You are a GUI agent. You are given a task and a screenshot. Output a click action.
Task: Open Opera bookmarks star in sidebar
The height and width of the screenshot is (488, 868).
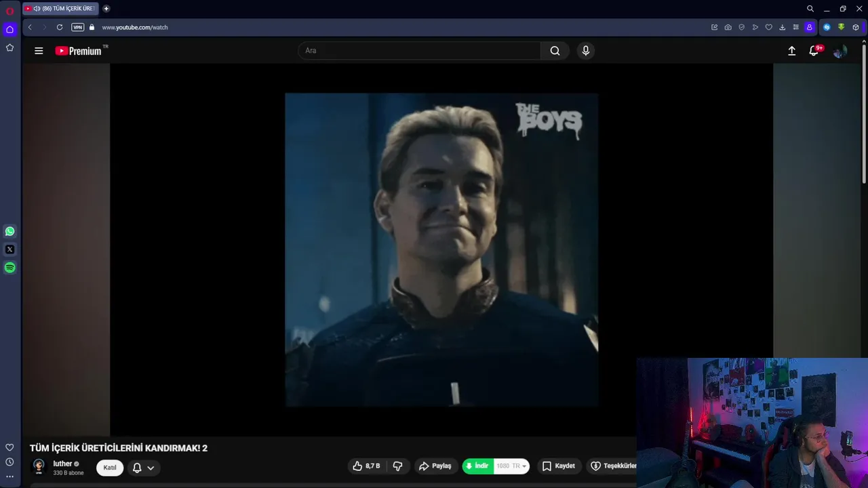9,47
